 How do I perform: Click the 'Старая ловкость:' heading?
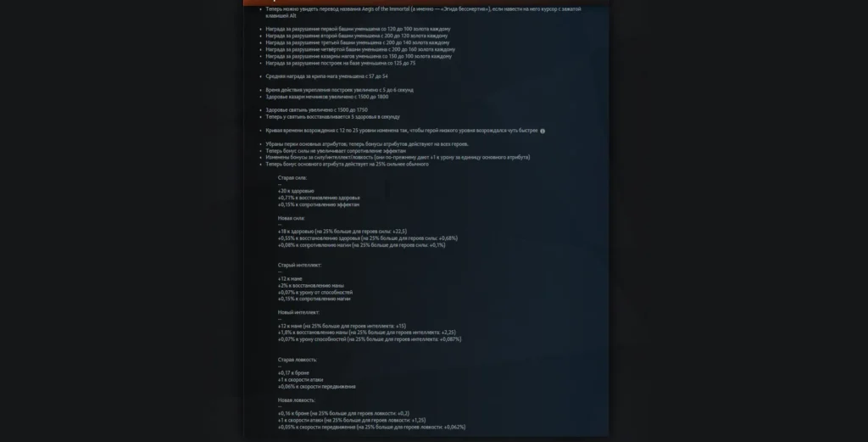[298, 360]
